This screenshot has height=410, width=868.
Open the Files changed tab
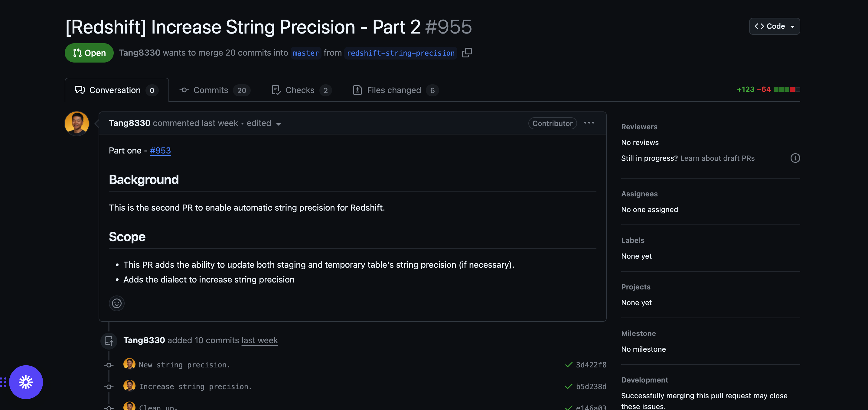tap(395, 90)
